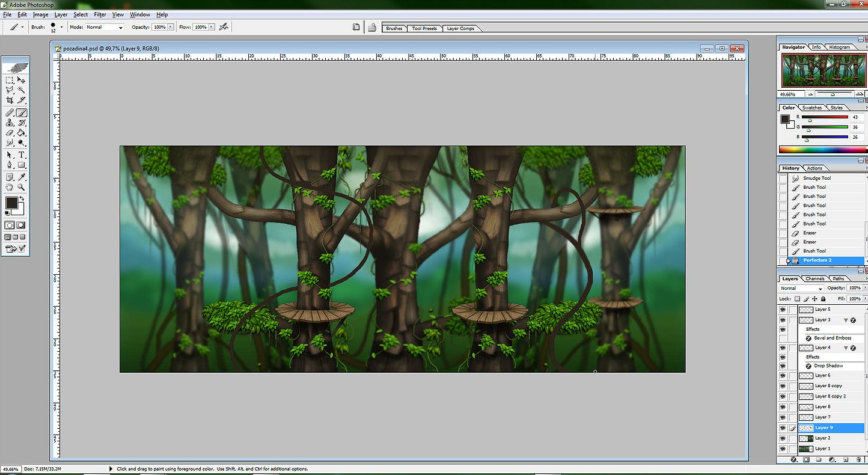Collapse Layer 3 effects list
Viewport: 868px width, 475px height.
tap(846, 320)
